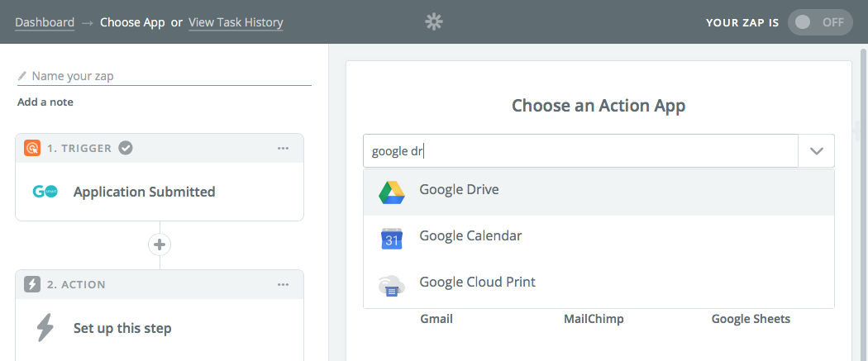Click the Add a note link
Viewport: 868px width, 361px height.
(45, 102)
